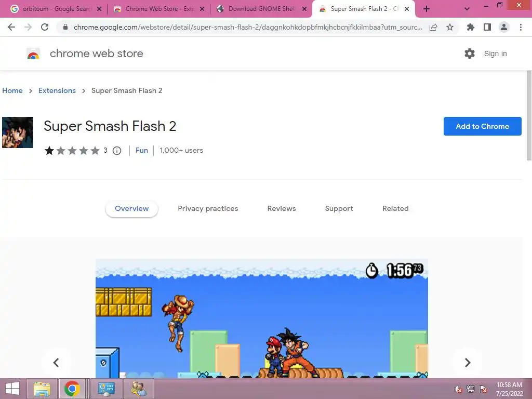
Task: Click the '1,000+ users' text
Action: pos(181,150)
